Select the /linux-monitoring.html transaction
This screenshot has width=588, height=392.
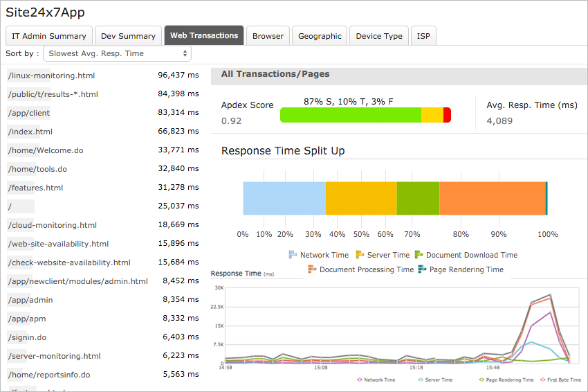pos(51,75)
